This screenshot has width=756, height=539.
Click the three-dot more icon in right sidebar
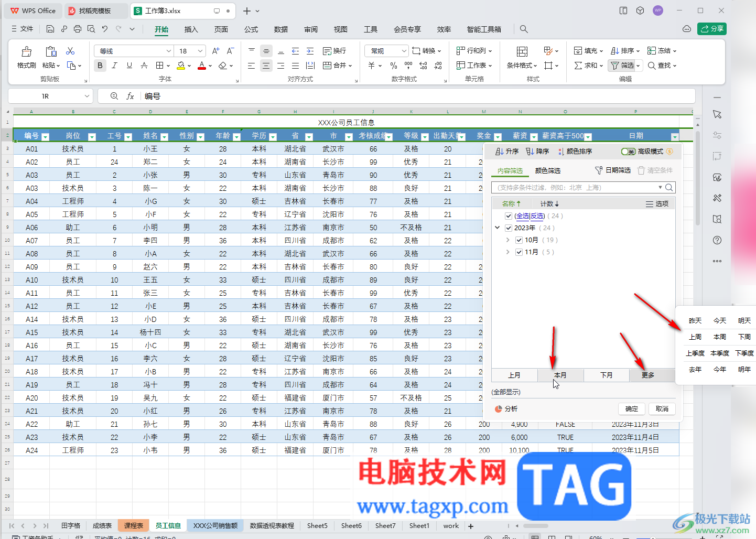point(717,261)
